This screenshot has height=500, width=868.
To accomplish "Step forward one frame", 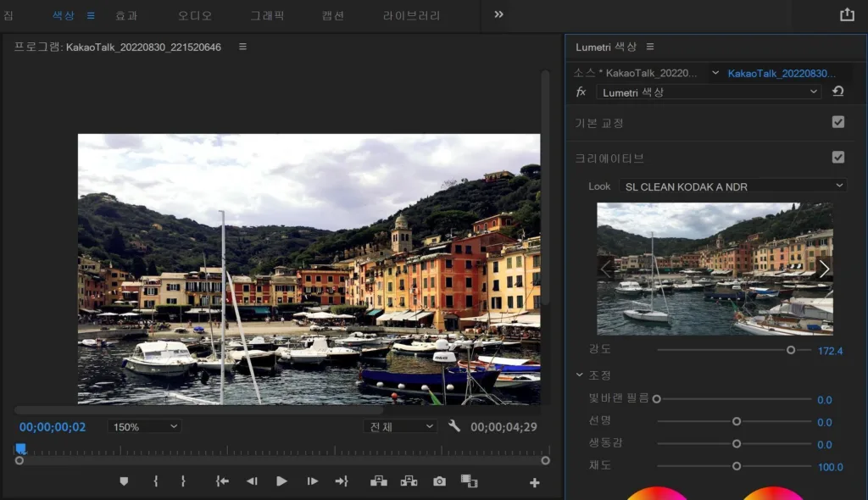I will [x=312, y=481].
